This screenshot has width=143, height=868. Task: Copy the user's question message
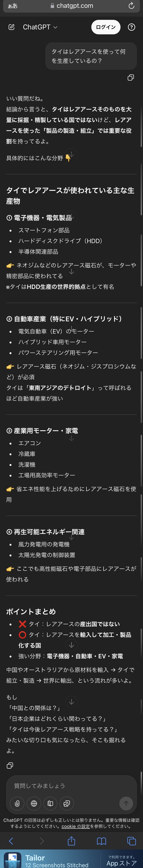(131, 78)
